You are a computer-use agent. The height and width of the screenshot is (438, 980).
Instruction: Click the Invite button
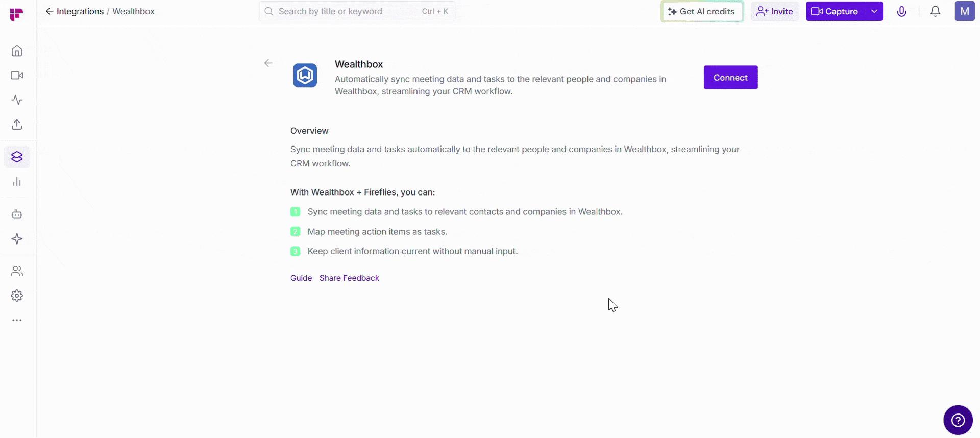point(775,11)
